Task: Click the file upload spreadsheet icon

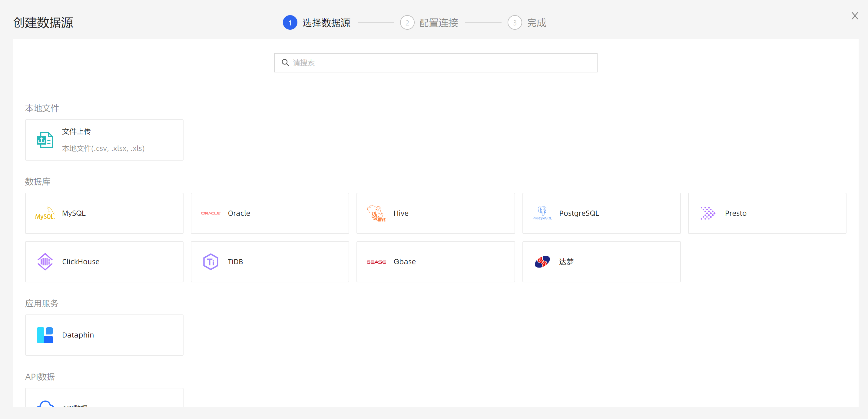Action: (x=45, y=140)
